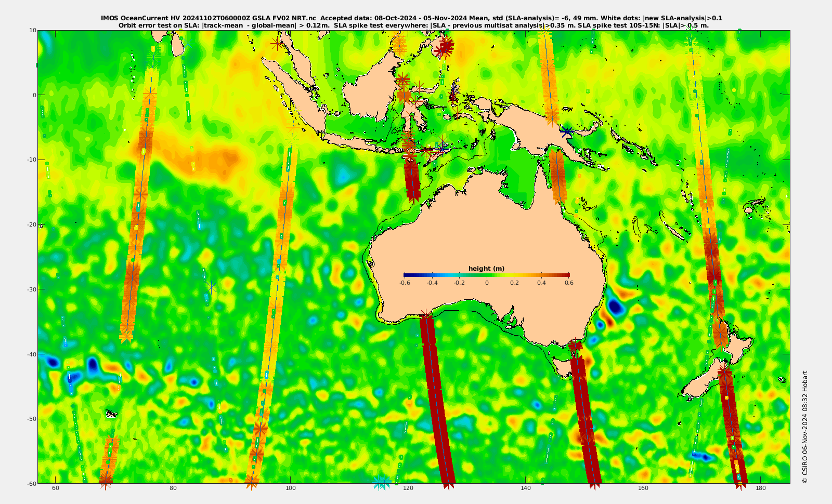832x504 pixels.
Task: Click the colorbar gradient strip
Action: tap(486, 275)
